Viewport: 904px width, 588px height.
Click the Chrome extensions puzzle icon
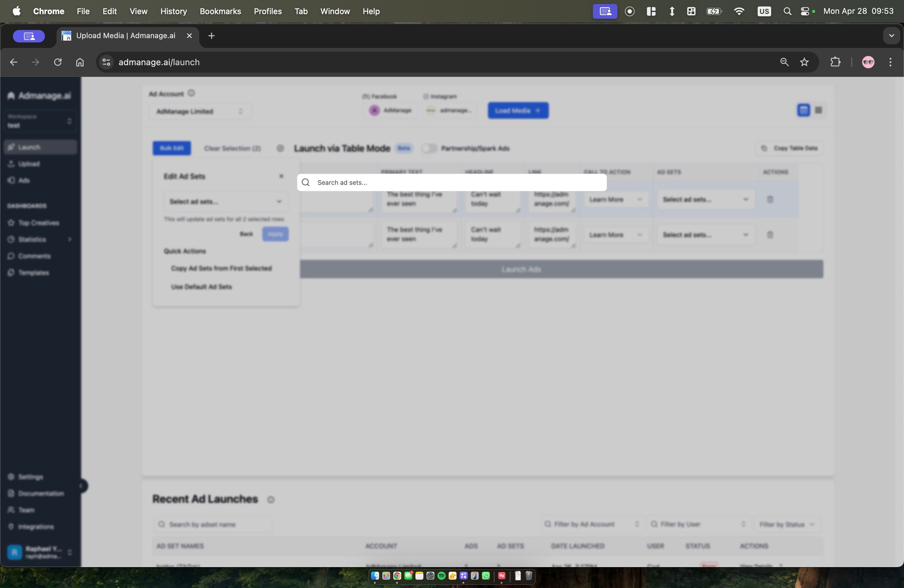pos(835,62)
